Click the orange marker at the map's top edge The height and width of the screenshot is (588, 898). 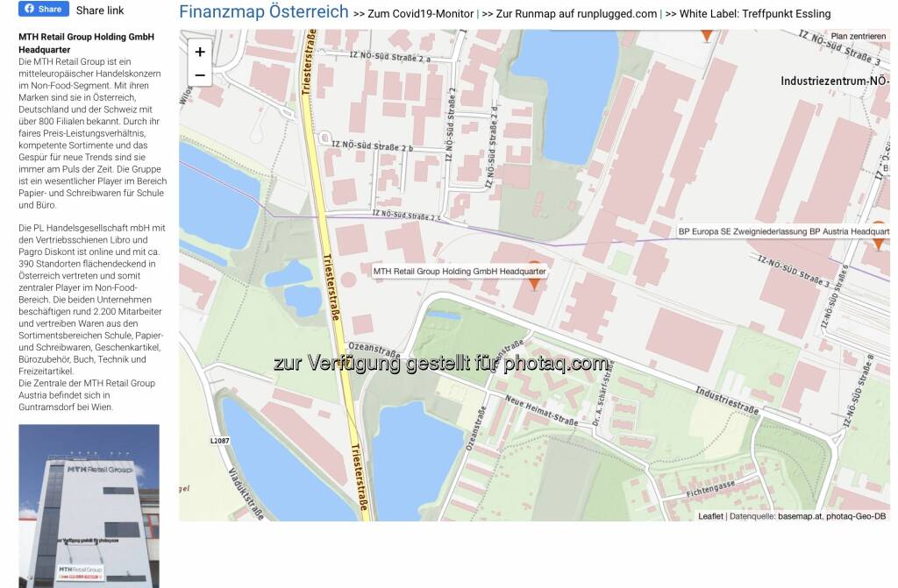point(706,35)
